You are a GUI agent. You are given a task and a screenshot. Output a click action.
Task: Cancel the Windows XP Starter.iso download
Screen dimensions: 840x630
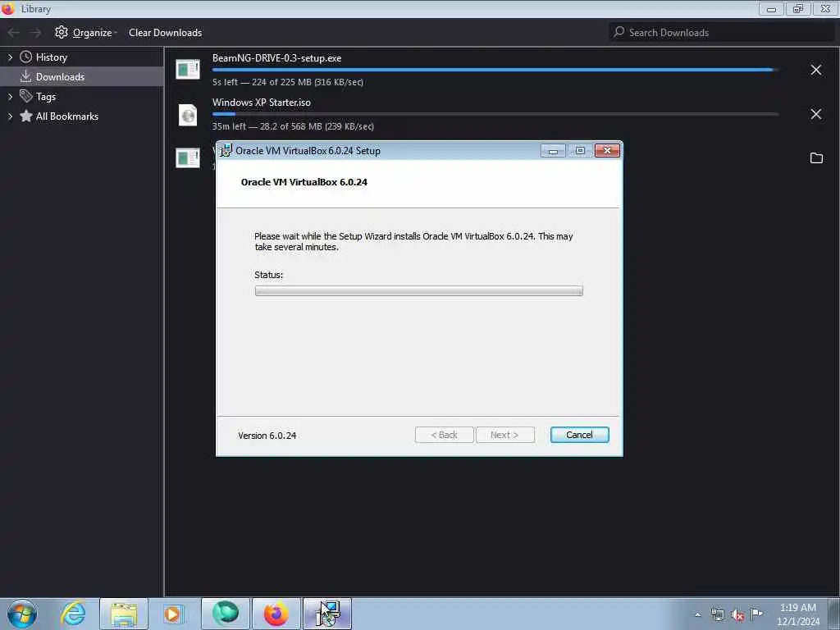[x=816, y=114]
